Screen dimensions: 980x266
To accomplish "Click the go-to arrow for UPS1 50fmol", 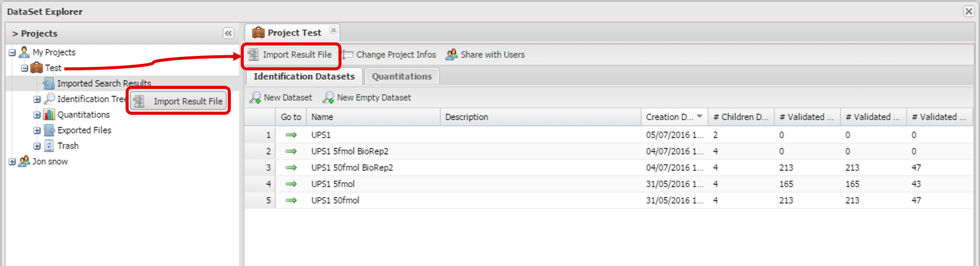I will (291, 200).
